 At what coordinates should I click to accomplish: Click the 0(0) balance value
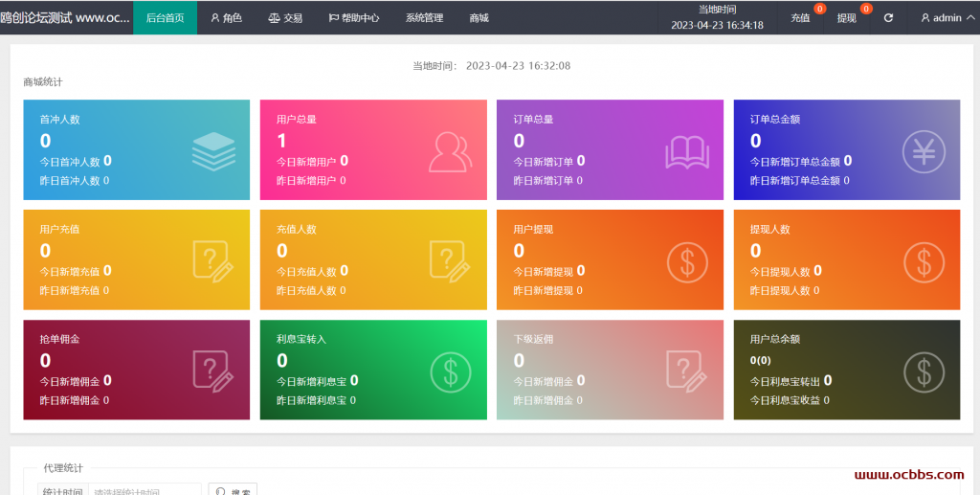(x=761, y=361)
